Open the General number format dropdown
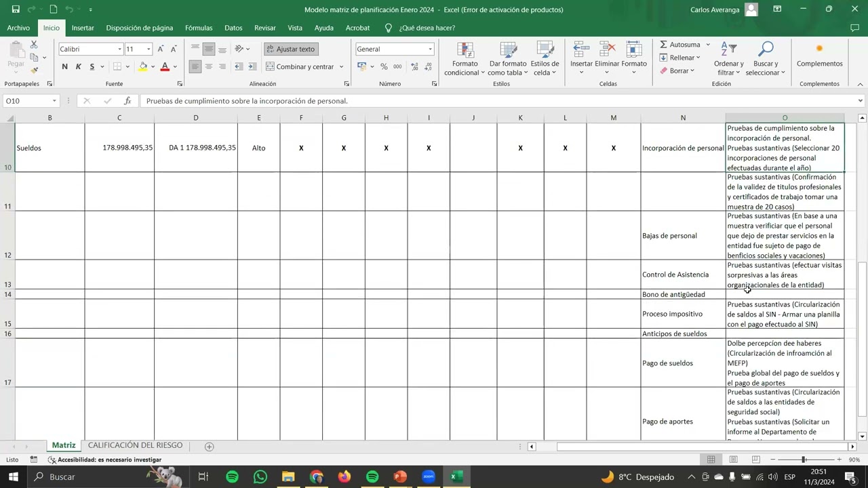This screenshot has height=488, width=868. (x=430, y=49)
